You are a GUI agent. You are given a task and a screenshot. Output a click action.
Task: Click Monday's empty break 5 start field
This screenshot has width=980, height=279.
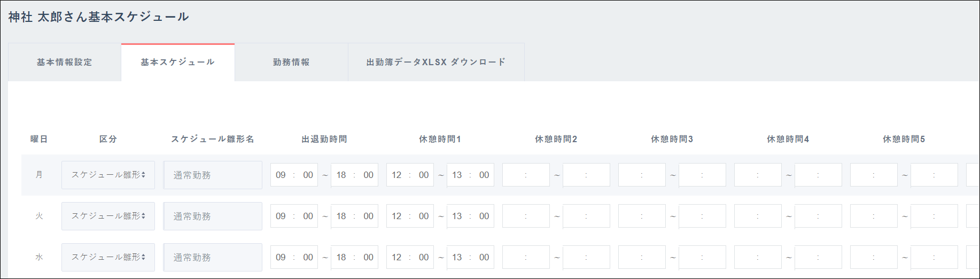pos(874,175)
